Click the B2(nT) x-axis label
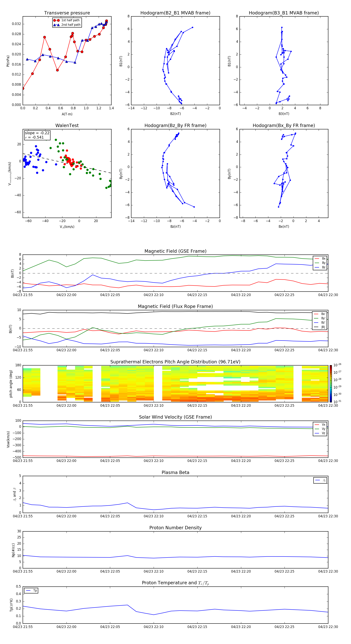 click(175, 114)
